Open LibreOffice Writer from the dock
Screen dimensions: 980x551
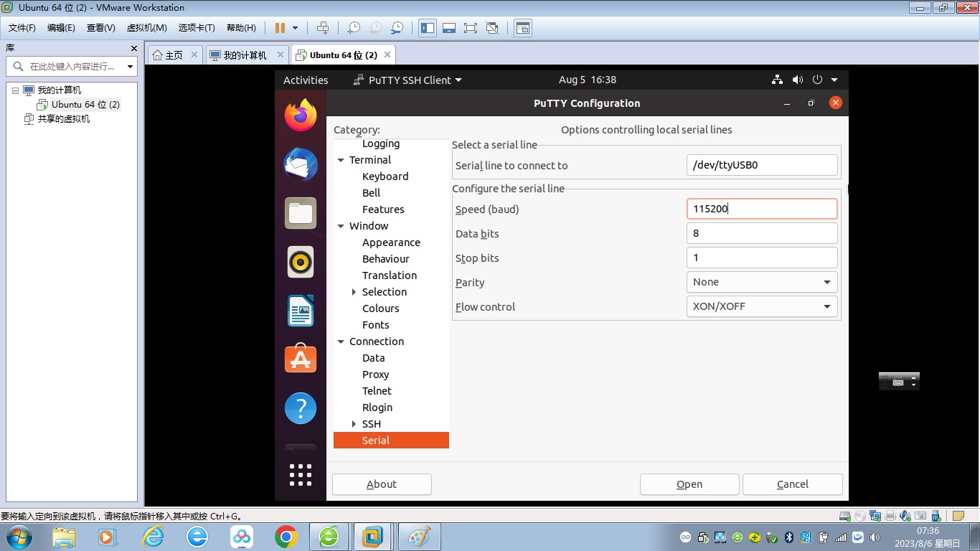pyautogui.click(x=301, y=311)
